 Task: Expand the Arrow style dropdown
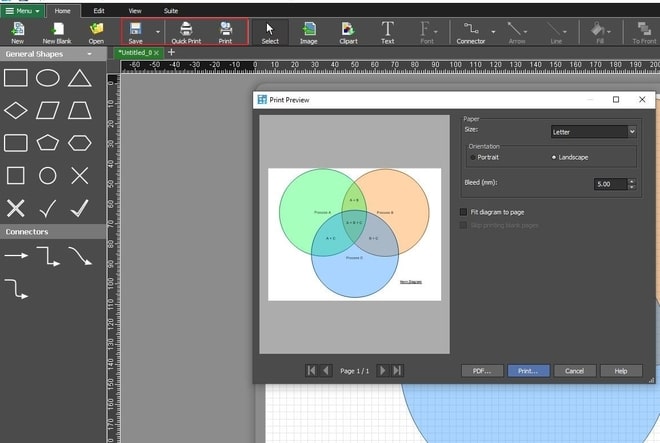525,32
